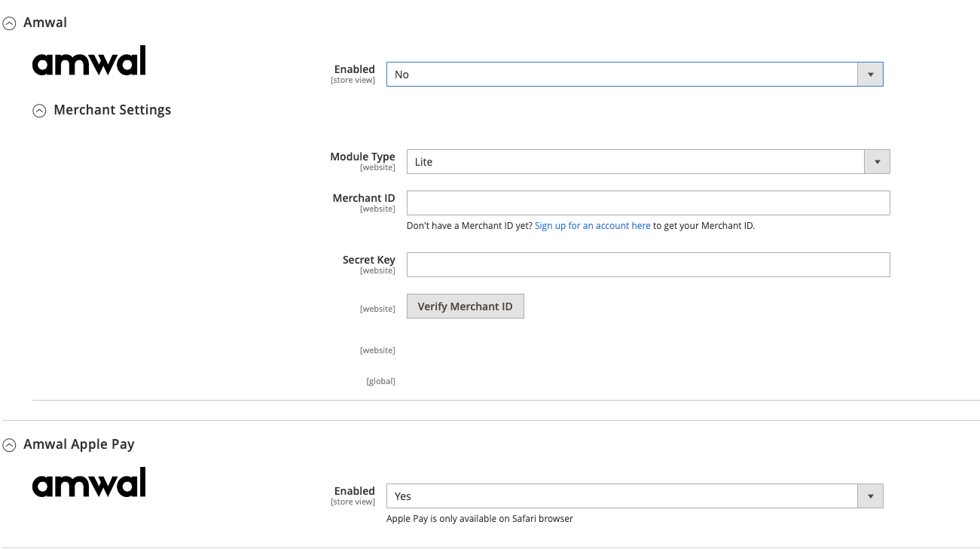Click the amwal logo in the Amwal section
Screen dimensions: 980x549
tap(89, 60)
